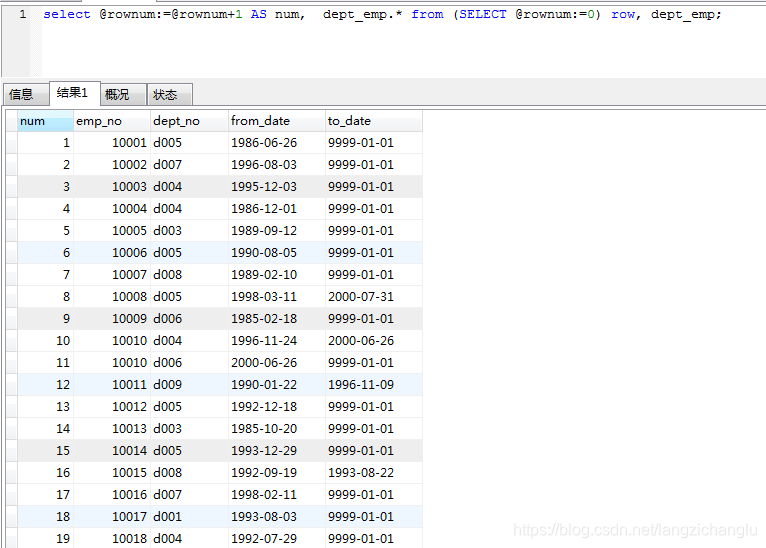Viewport: 766px width, 548px height.
Task: Select emp_no 10013 cell
Action: (112, 428)
